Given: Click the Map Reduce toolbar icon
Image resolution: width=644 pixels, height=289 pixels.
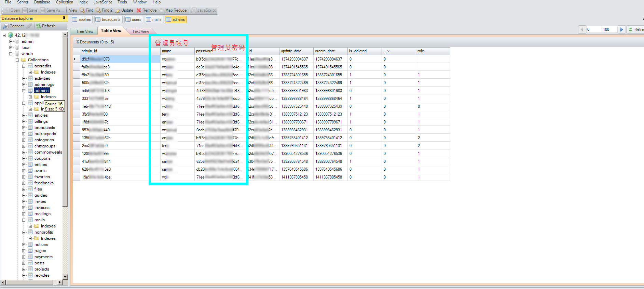Looking at the screenshot, I should pyautogui.click(x=162, y=10).
